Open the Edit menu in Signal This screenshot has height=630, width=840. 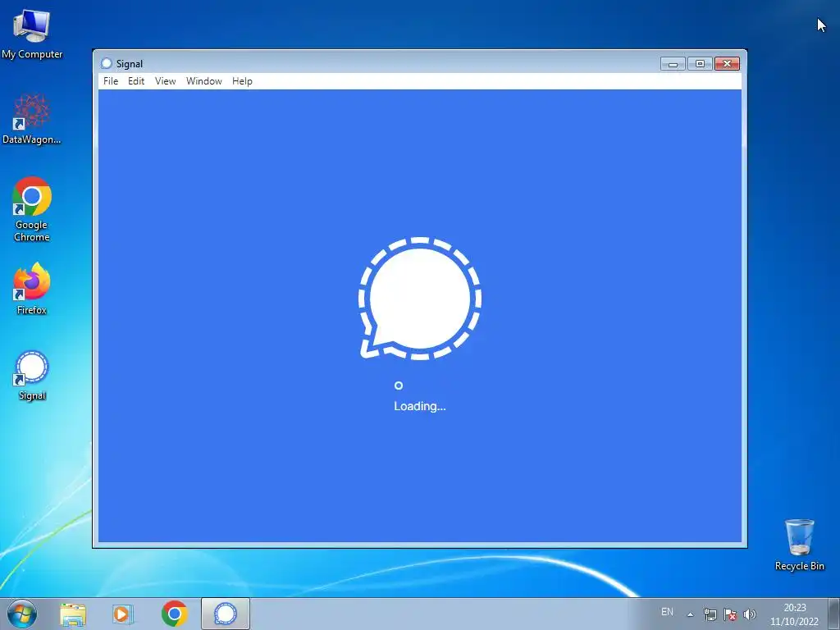tap(135, 81)
